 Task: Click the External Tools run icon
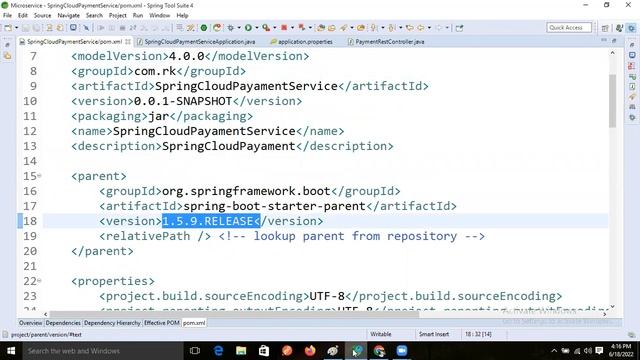(266, 28)
